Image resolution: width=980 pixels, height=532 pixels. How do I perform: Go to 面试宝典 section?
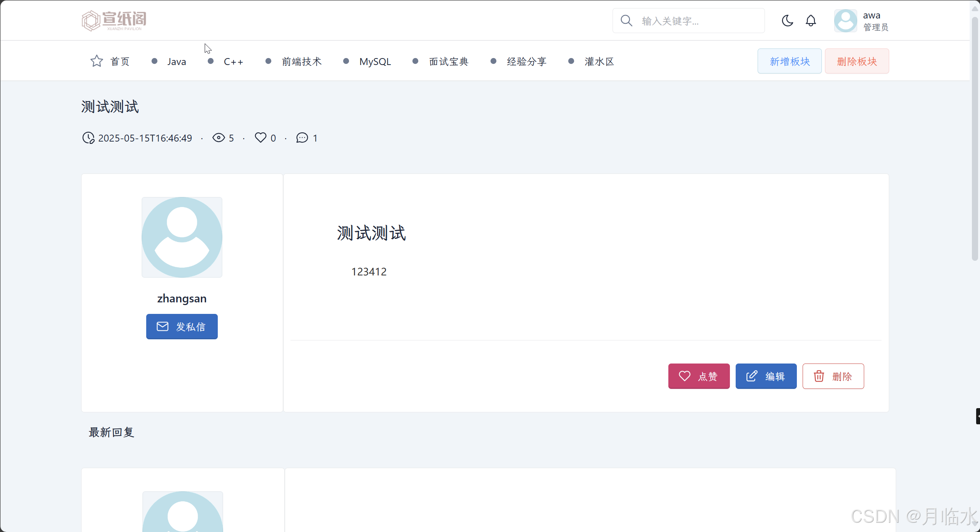click(448, 62)
